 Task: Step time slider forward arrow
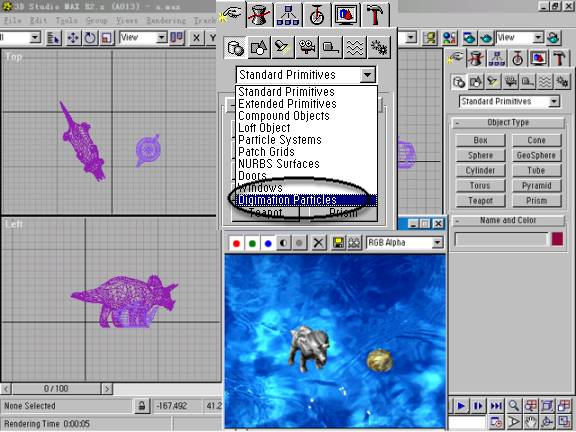point(107,389)
